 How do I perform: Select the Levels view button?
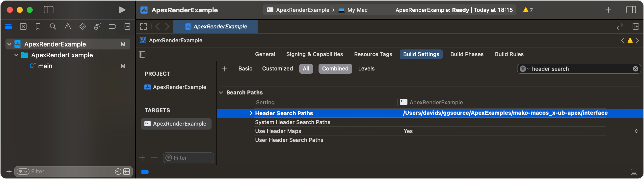(x=366, y=69)
